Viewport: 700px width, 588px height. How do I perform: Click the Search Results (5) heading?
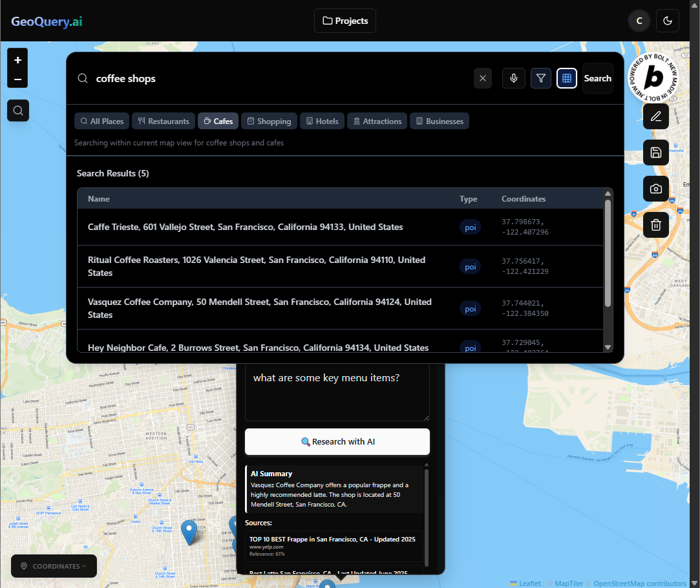point(112,174)
